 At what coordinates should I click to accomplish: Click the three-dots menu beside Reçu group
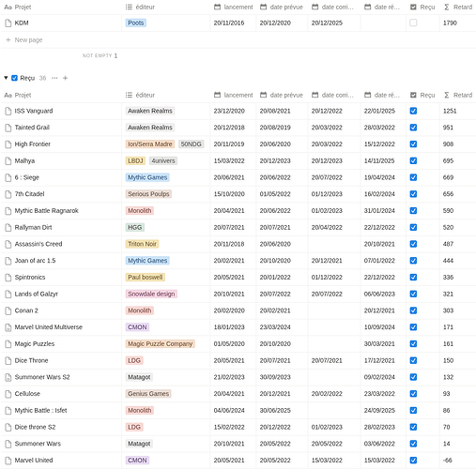point(54,78)
